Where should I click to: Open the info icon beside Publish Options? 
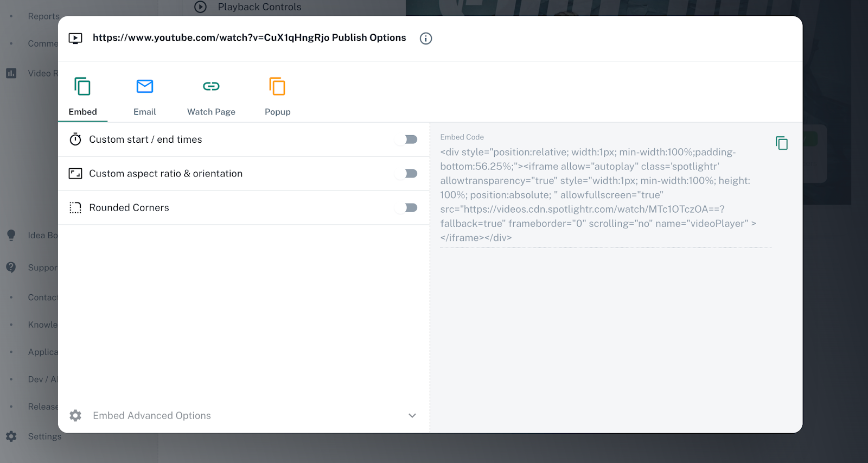[x=426, y=39]
